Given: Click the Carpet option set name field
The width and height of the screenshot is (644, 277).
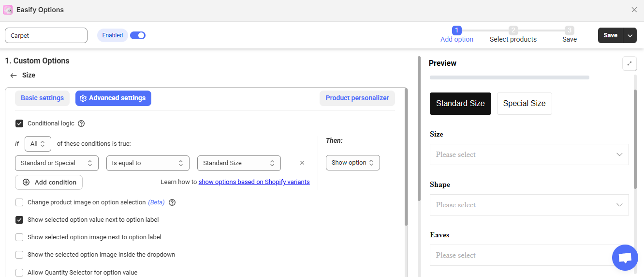Looking at the screenshot, I should point(46,35).
